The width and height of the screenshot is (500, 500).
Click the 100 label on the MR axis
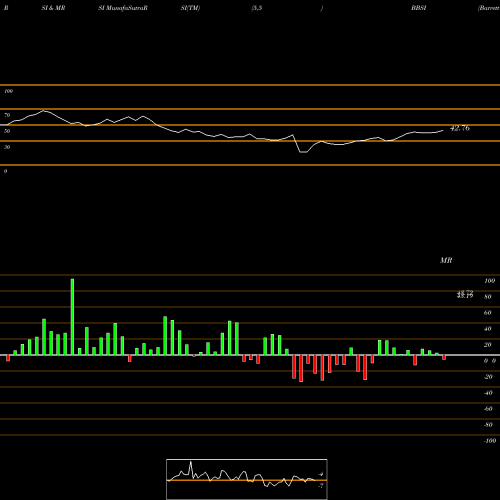point(489,281)
